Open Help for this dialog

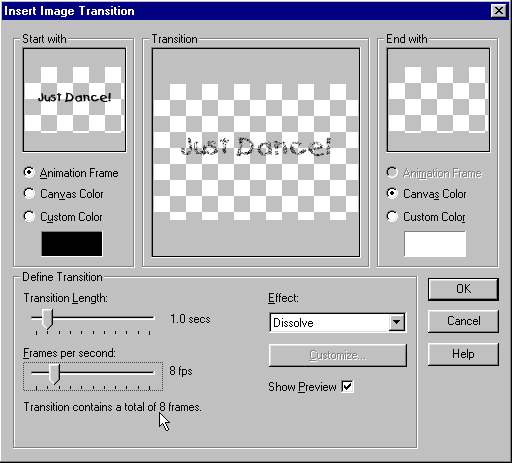(x=463, y=354)
